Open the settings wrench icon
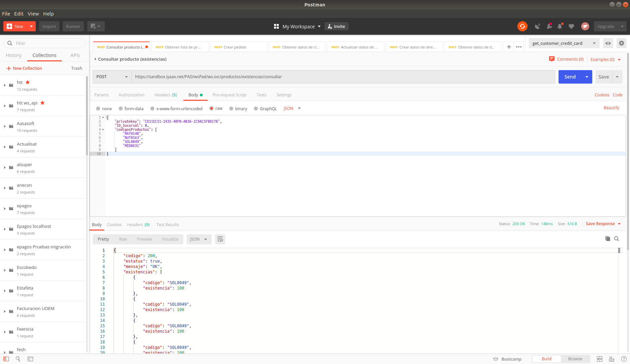 (x=549, y=26)
